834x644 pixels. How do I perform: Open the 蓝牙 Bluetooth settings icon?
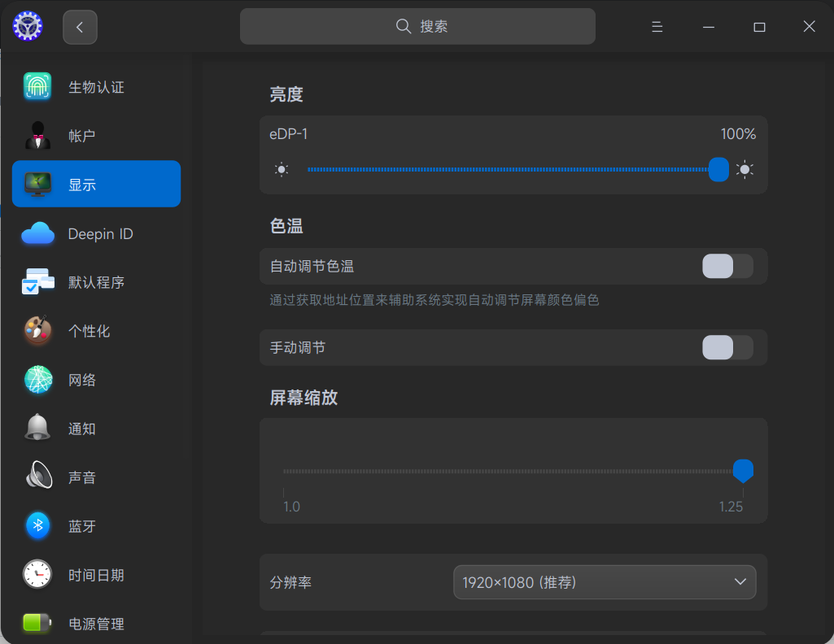[x=37, y=526]
